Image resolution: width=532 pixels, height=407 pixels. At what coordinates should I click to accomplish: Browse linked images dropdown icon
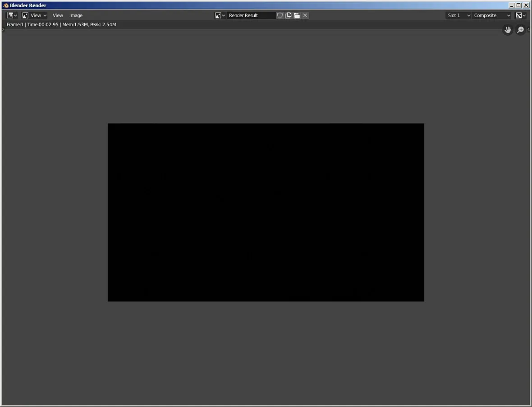220,16
